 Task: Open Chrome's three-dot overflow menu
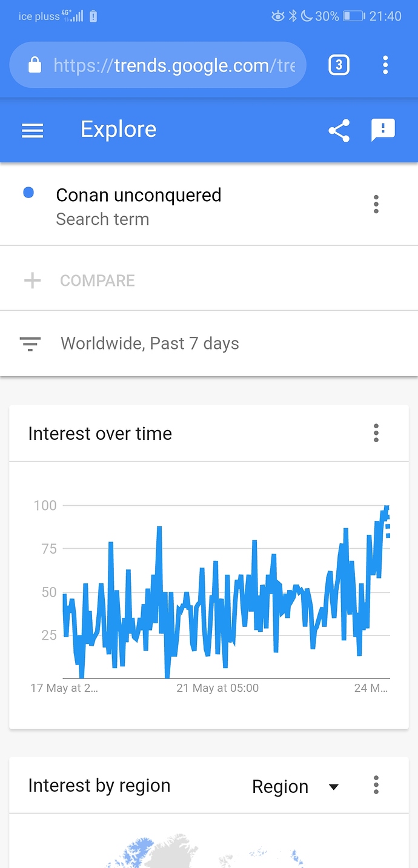(385, 65)
